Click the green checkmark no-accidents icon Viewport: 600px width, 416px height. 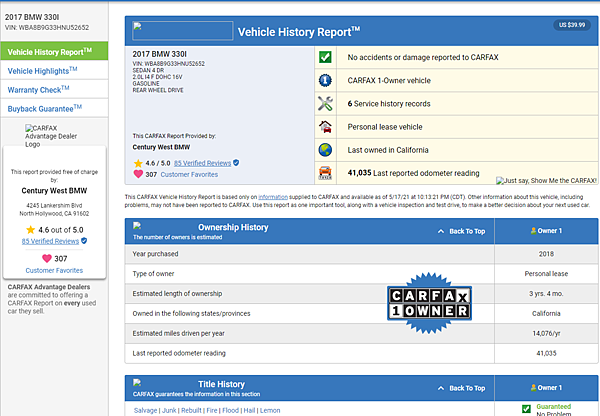[x=325, y=57]
